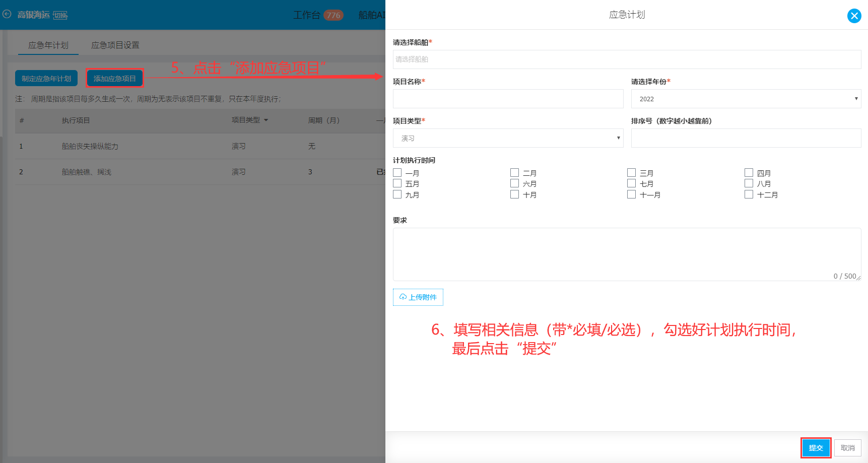Click the 要求 text area
The image size is (868, 463).
click(627, 254)
